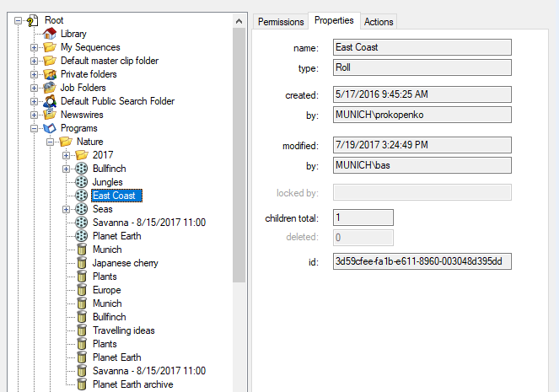Expand Default Public Search Folder
The width and height of the screenshot is (559, 392).
click(x=34, y=101)
